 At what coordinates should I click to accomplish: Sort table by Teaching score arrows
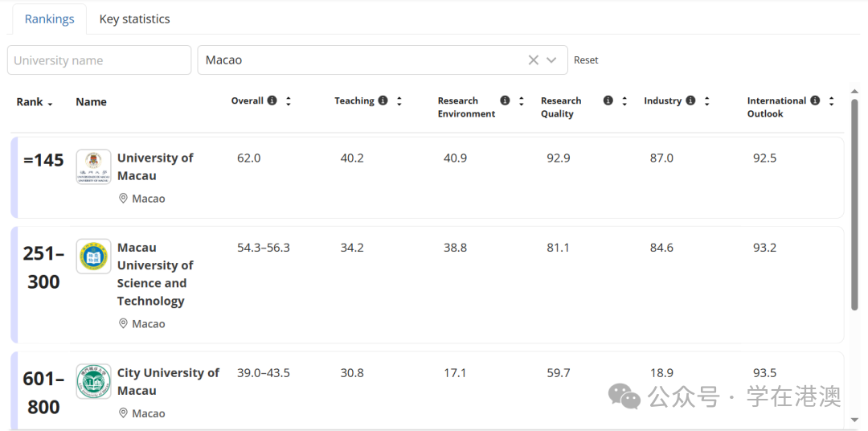[399, 101]
